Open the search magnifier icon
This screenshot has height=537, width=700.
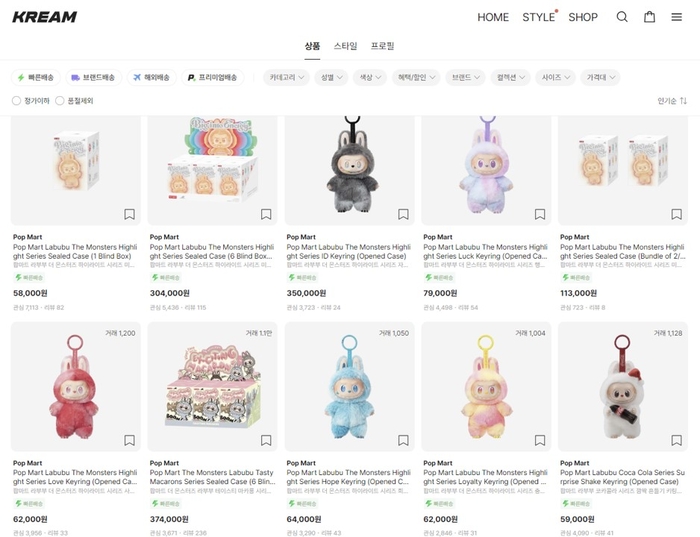(x=622, y=17)
